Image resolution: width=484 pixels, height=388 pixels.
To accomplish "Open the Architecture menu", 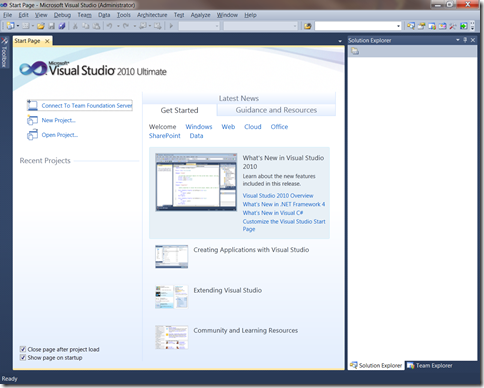I will [152, 15].
